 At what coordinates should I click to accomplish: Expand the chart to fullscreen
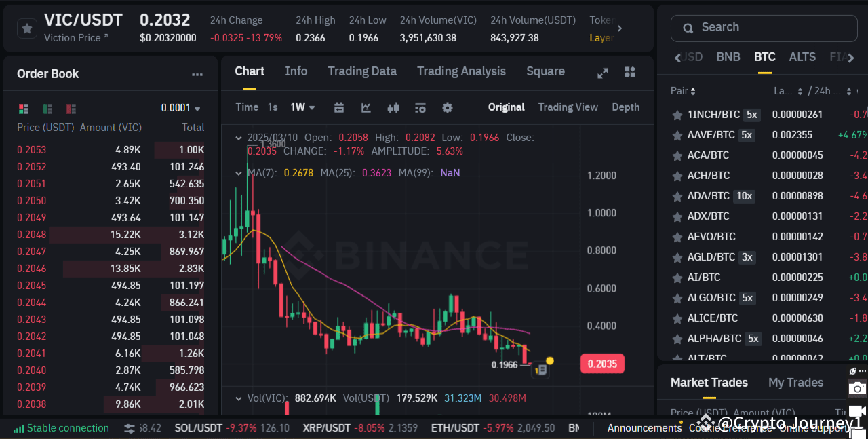603,72
